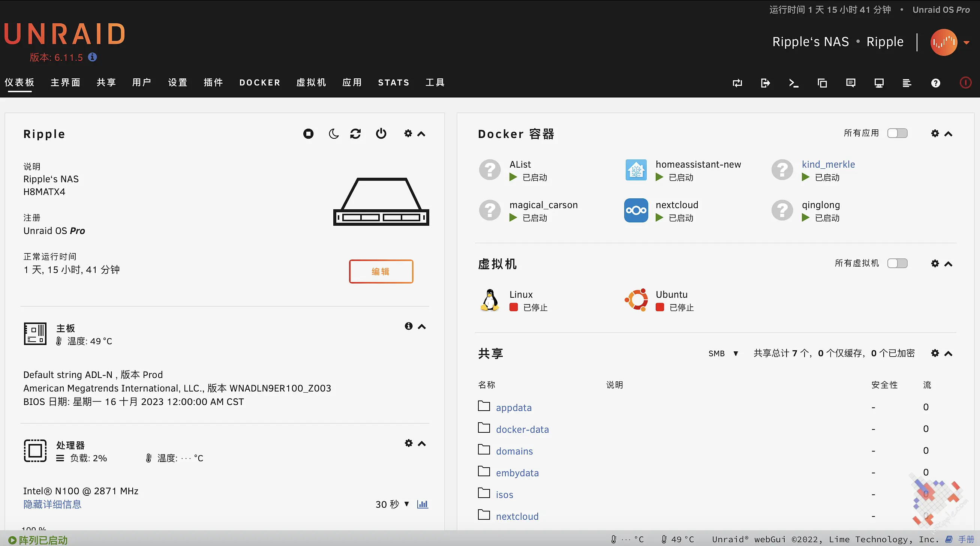
Task: Collapse the Ripple panel chevron
Action: click(421, 134)
